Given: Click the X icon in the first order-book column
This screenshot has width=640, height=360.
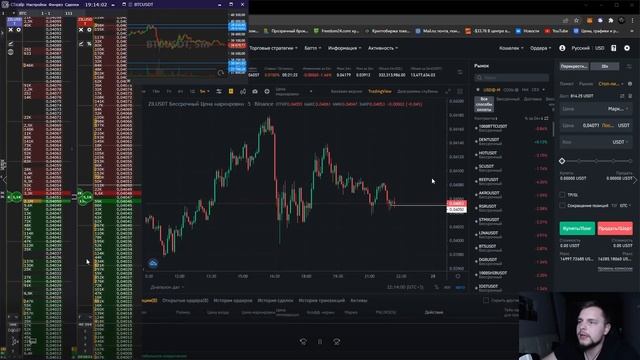Looking at the screenshot, I should (11, 30).
